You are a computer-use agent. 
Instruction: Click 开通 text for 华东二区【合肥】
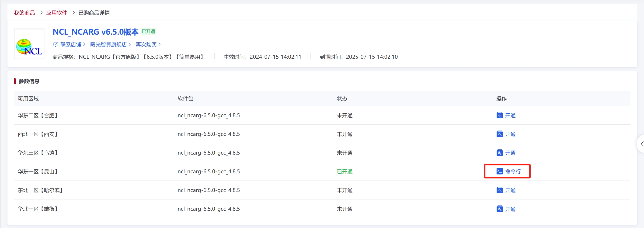click(510, 116)
